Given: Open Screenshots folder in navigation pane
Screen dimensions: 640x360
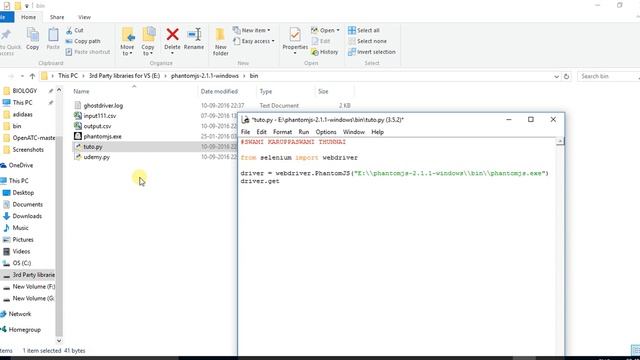Looking at the screenshot, I should (x=28, y=150).
